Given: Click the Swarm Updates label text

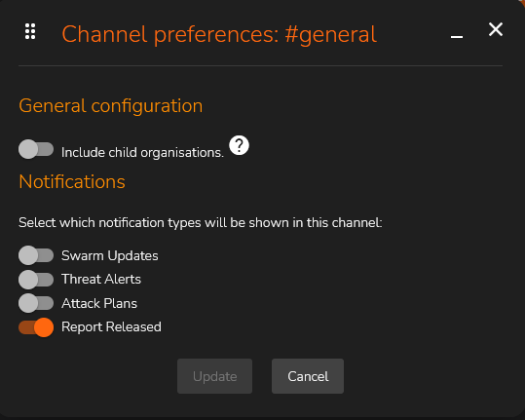Looking at the screenshot, I should (109, 256).
